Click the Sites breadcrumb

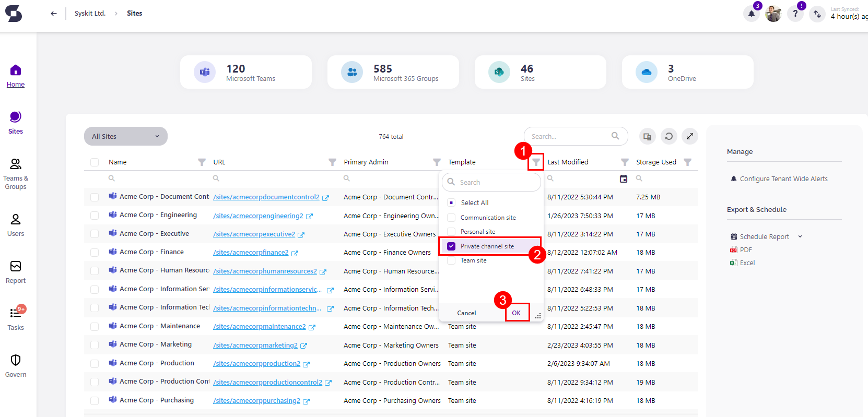[135, 14]
